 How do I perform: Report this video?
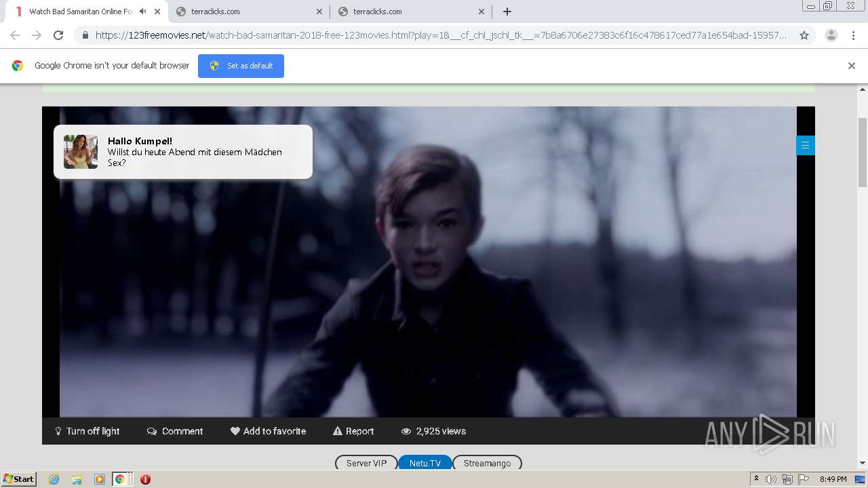click(353, 431)
